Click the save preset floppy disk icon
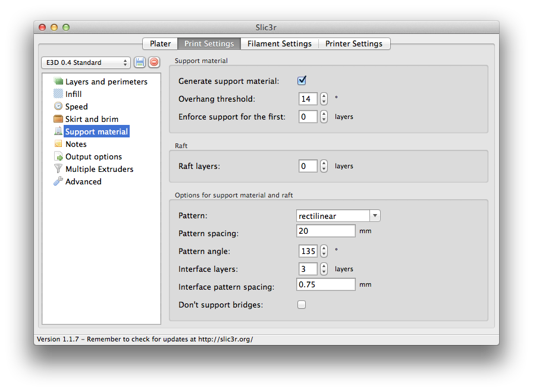The image size is (533, 392). pyautogui.click(x=140, y=62)
